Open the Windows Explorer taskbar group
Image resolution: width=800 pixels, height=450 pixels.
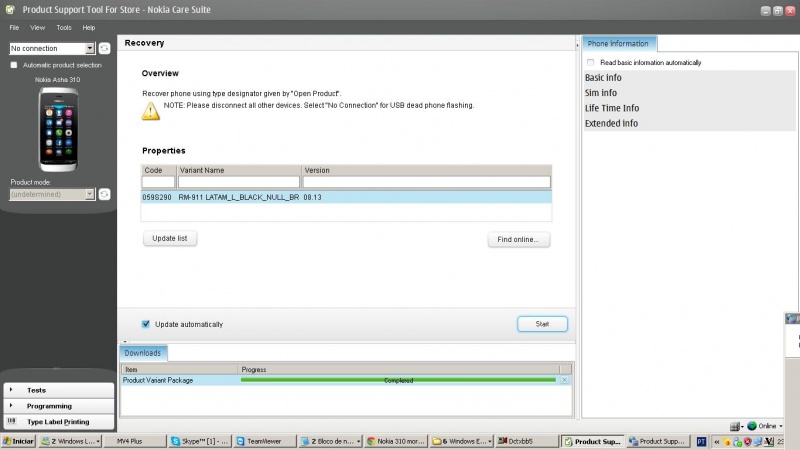tap(462, 441)
